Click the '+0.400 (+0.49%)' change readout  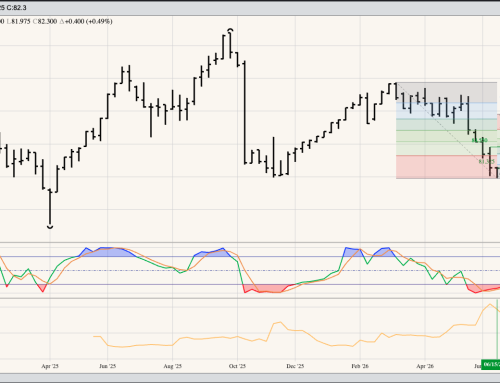pyautogui.click(x=88, y=21)
